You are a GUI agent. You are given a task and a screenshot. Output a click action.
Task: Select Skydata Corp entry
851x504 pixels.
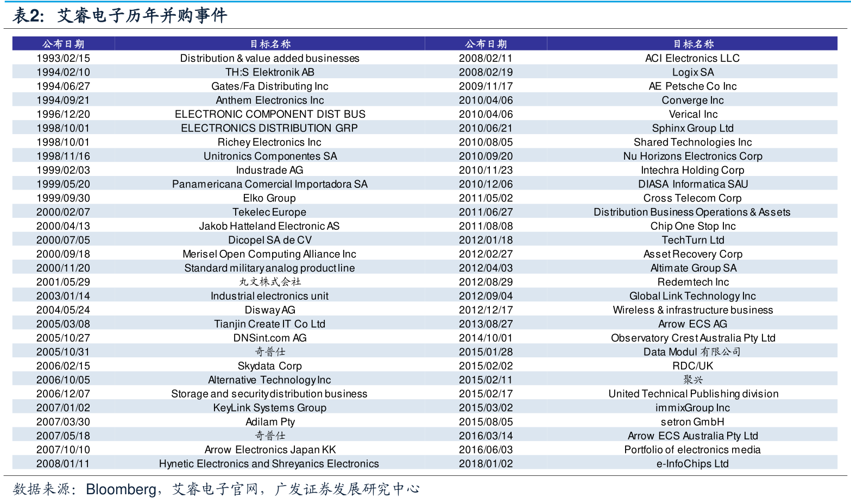(270, 366)
